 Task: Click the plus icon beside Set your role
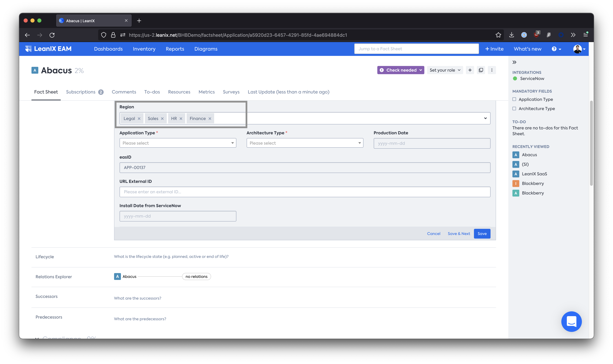tap(470, 70)
